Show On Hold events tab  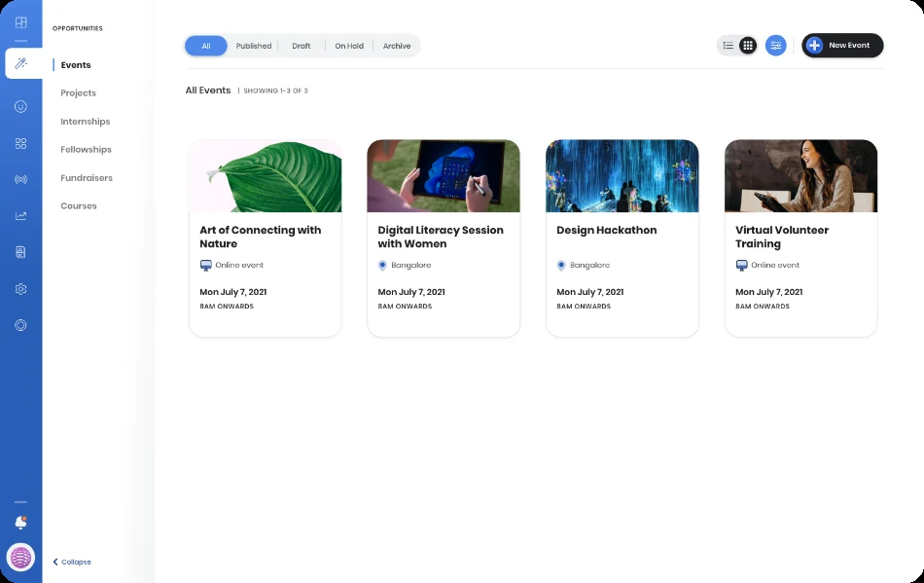pos(349,46)
